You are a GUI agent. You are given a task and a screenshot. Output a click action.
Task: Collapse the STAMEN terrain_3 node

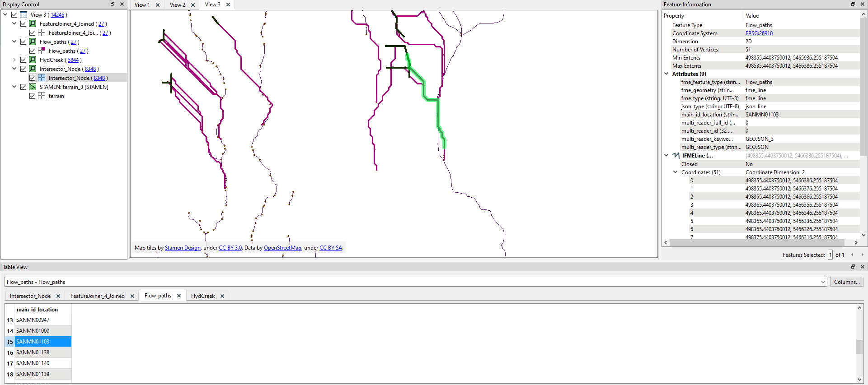point(14,87)
